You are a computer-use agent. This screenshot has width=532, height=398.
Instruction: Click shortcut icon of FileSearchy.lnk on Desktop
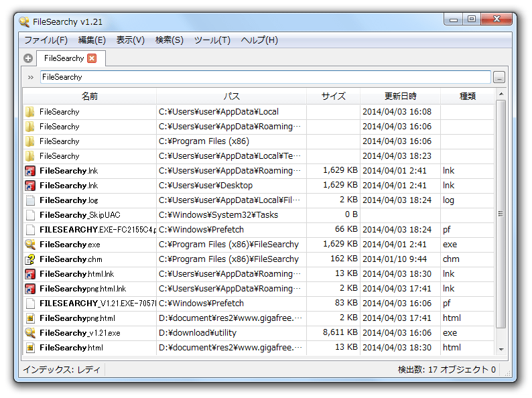[30, 186]
